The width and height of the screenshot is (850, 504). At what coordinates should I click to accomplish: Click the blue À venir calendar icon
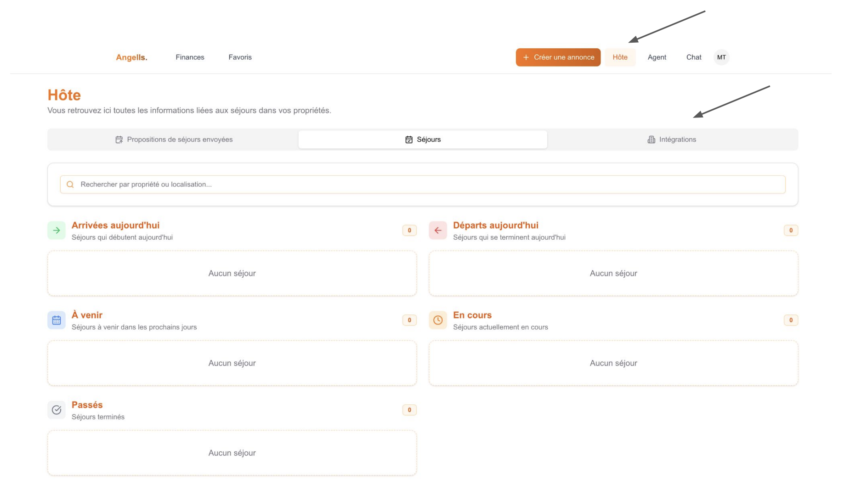coord(57,320)
